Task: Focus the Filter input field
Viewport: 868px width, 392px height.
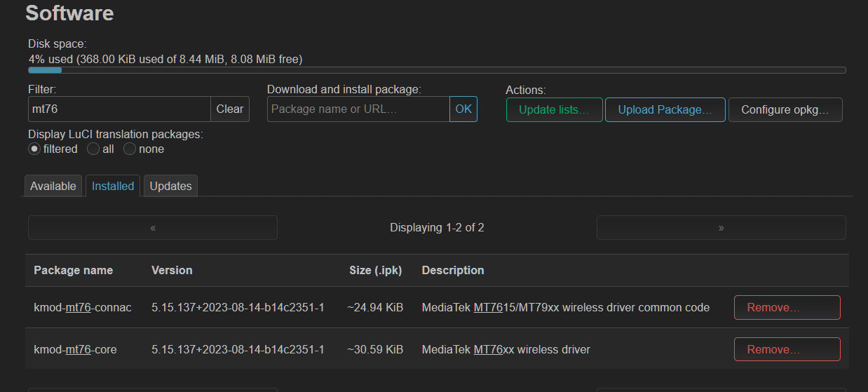Action: pos(119,109)
